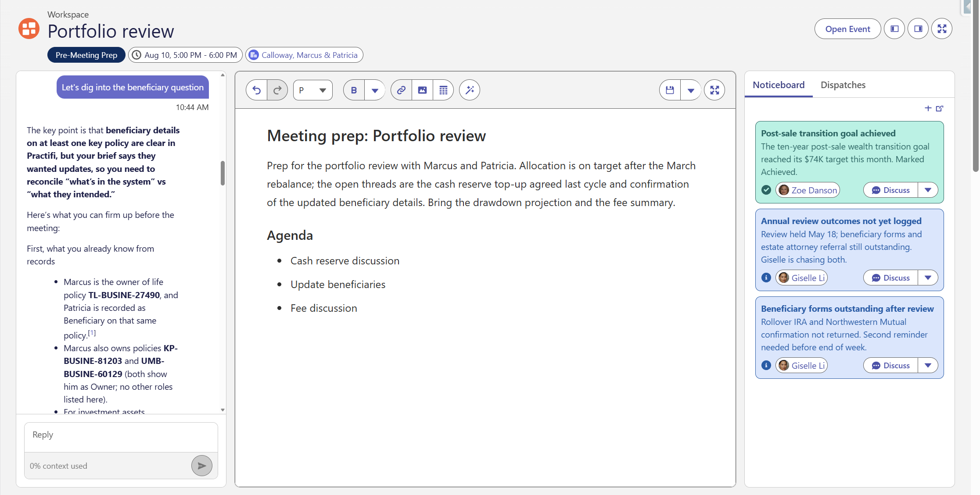The height and width of the screenshot is (495, 980).
Task: Expand the save options dropdown arrow
Action: coord(691,90)
